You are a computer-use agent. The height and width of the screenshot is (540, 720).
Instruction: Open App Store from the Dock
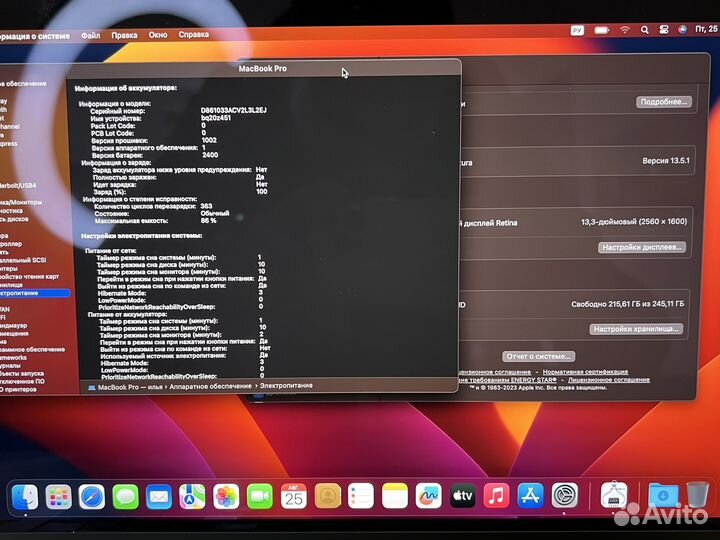pos(530,496)
